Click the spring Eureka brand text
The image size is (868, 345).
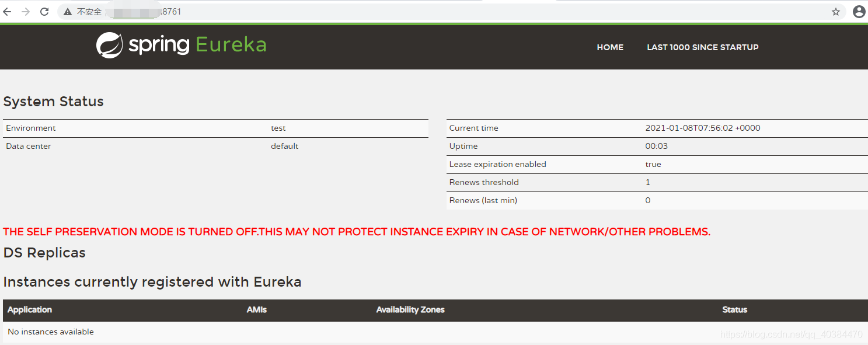[x=197, y=45]
